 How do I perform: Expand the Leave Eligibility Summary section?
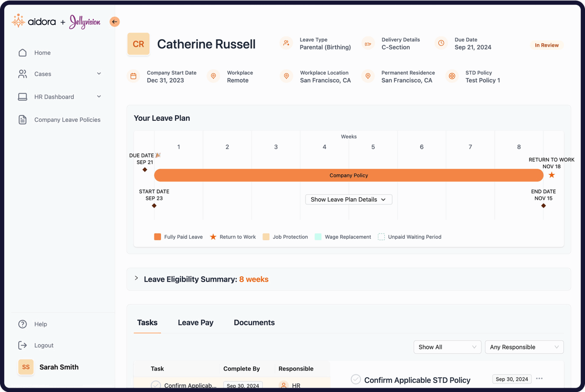136,278
